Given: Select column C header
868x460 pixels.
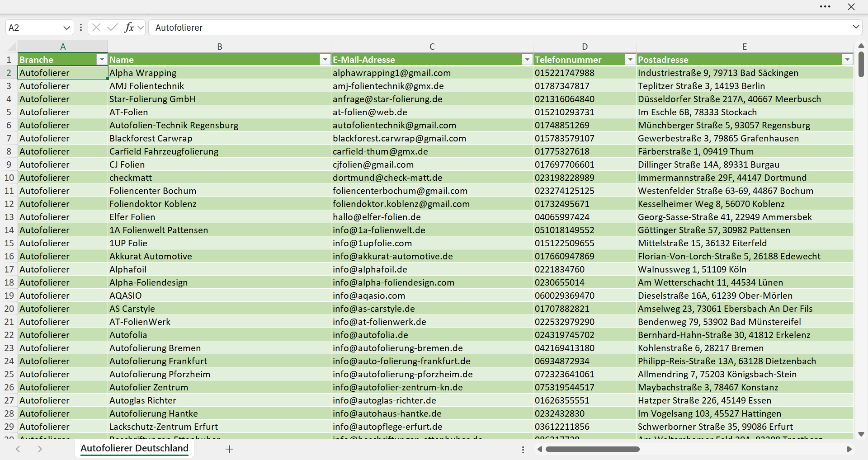Looking at the screenshot, I should coord(432,47).
